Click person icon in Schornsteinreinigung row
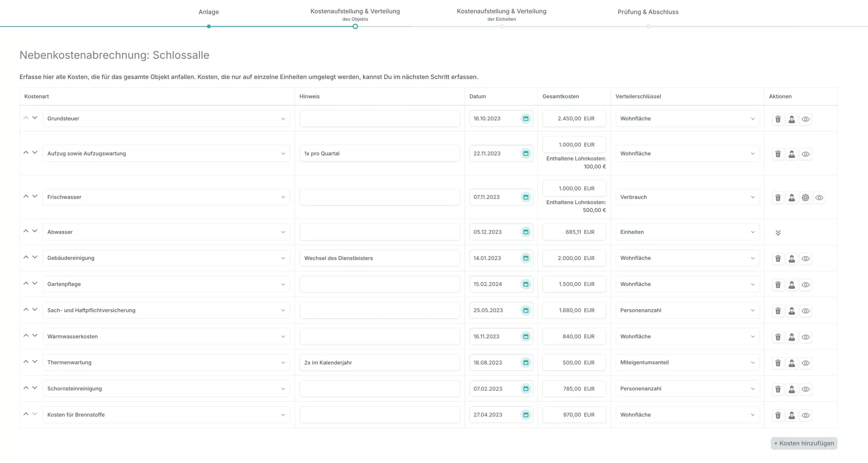This screenshot has height=463, width=868. pos(792,389)
